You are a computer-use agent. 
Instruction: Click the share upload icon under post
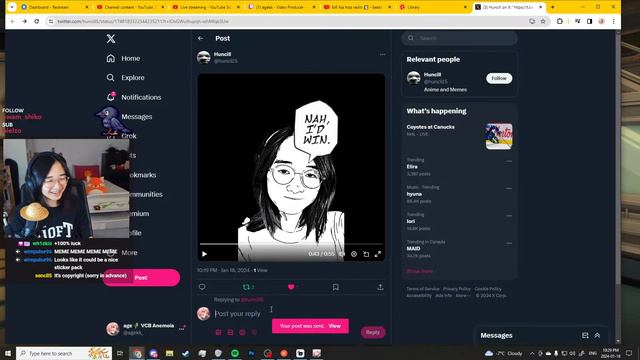point(380,287)
